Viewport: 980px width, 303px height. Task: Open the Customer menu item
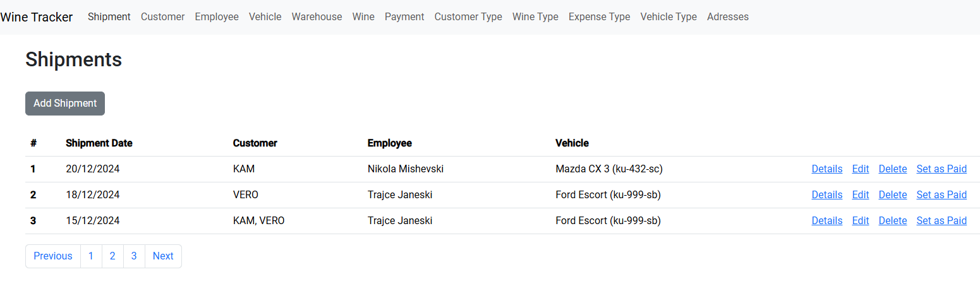(x=162, y=17)
